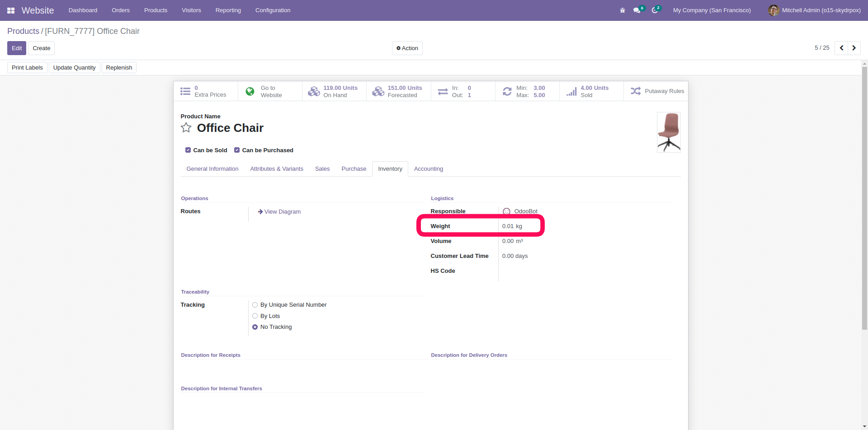Select By Lots tracking option
This screenshot has width=868, height=430.
255,316
